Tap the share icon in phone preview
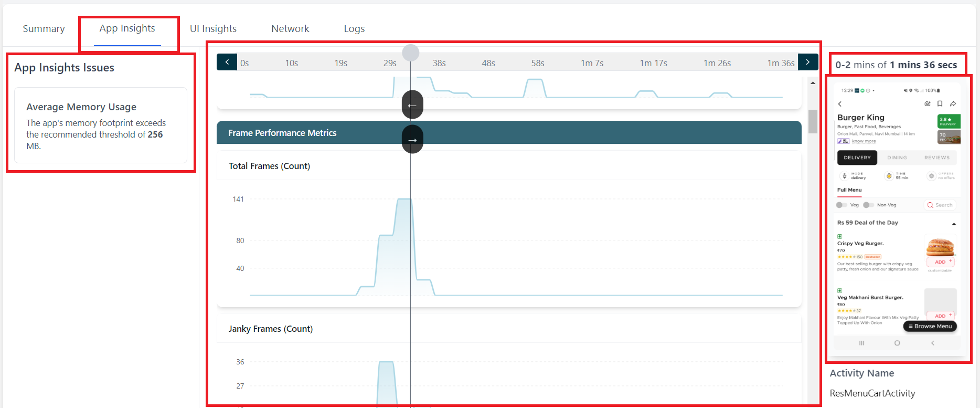This screenshot has height=408, width=980. click(953, 104)
